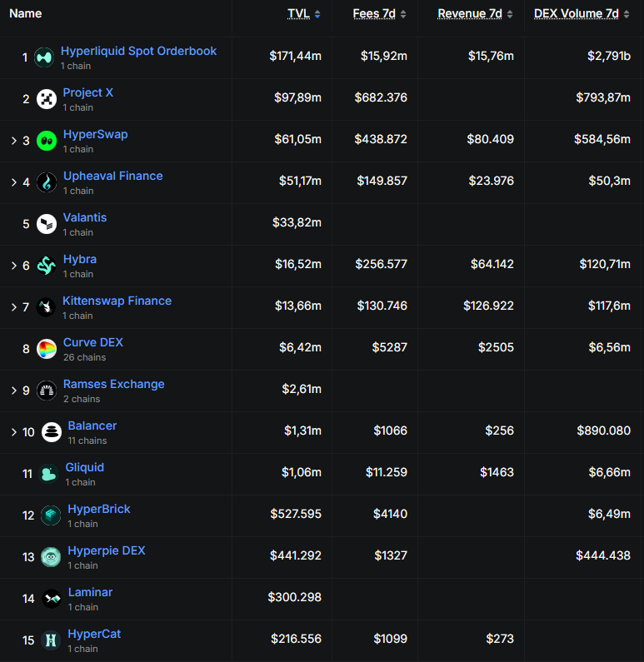The image size is (644, 662).
Task: Click the $33,82m TVL value for Valantis
Action: 297,222
